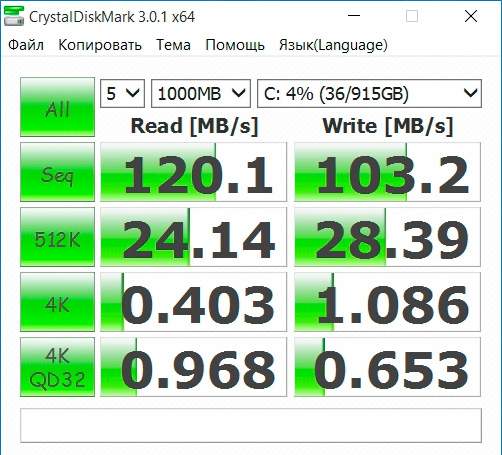502x455 pixels.
Task: Open the test count dropdown showing 5
Action: (x=122, y=93)
